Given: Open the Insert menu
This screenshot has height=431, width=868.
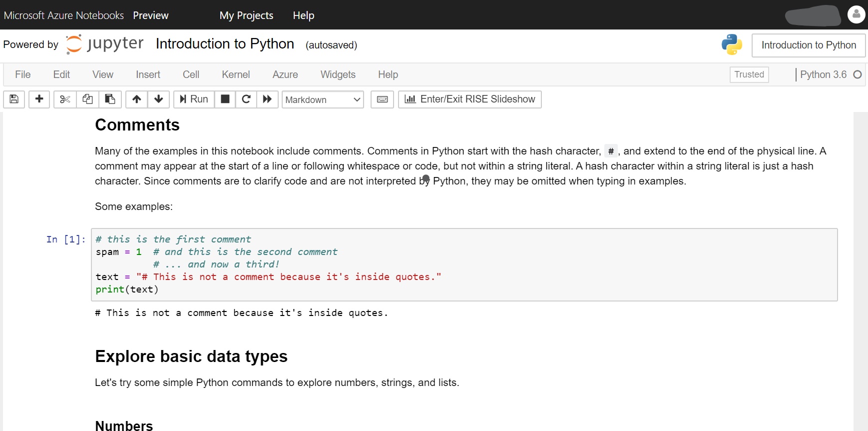Looking at the screenshot, I should click(148, 74).
